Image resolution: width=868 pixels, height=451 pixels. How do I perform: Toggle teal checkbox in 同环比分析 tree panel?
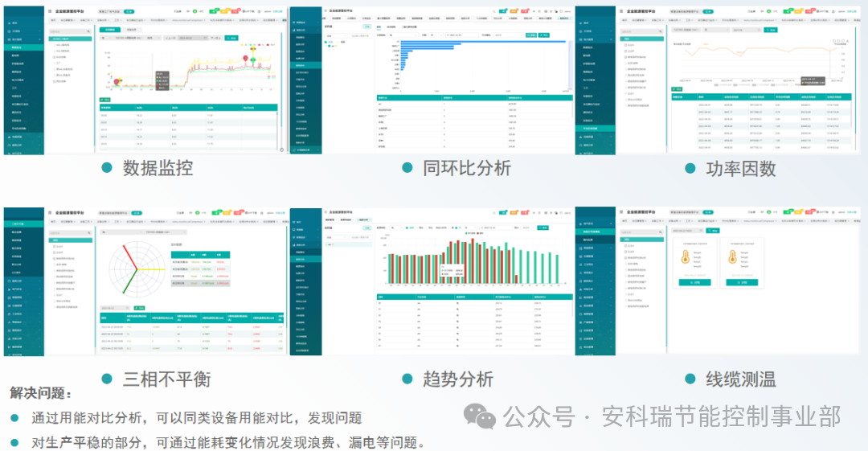330,46
